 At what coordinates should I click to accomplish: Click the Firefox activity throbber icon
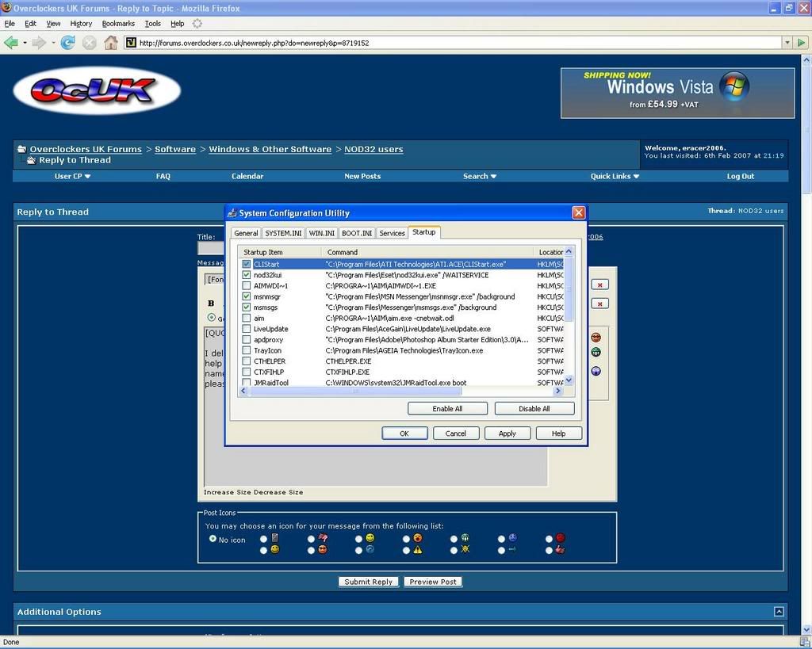[x=197, y=23]
